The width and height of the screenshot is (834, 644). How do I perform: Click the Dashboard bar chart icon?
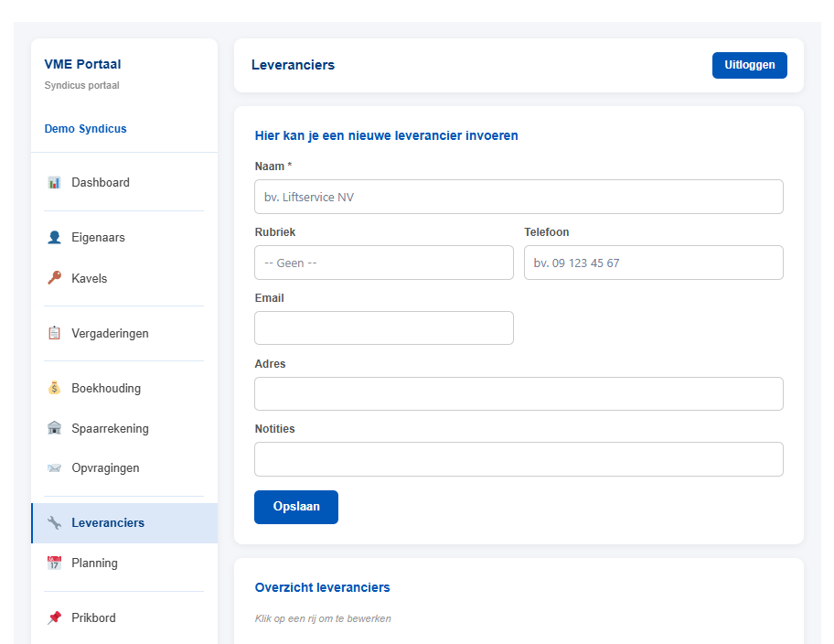pyautogui.click(x=54, y=183)
